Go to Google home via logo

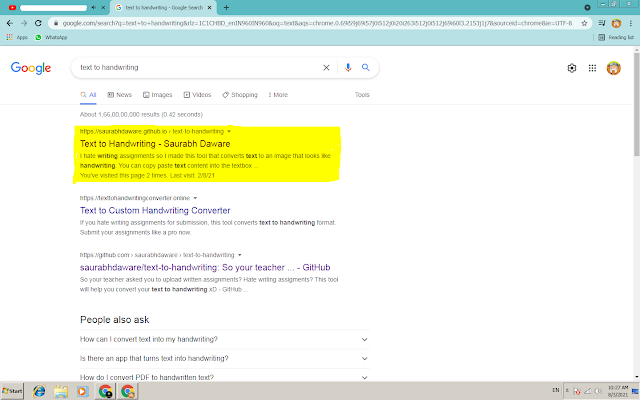pos(31,68)
